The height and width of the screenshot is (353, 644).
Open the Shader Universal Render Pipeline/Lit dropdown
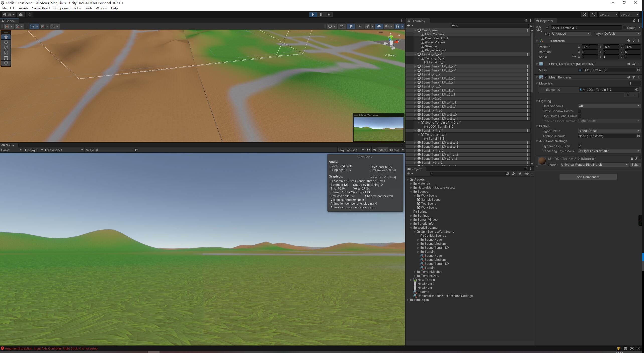594,165
